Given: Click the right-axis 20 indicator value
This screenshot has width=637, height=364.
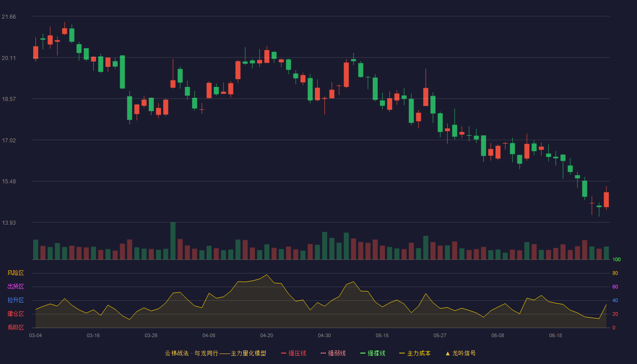Looking at the screenshot, I should point(615,314).
